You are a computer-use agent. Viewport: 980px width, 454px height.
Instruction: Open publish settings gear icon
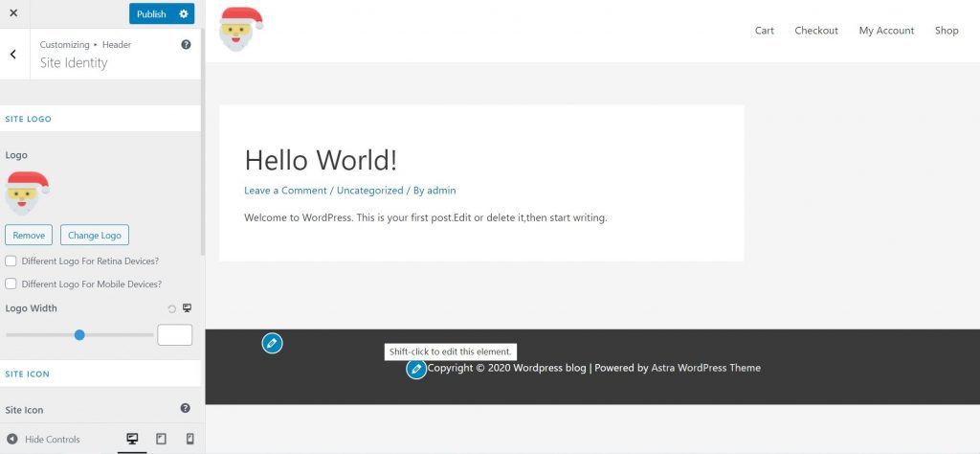184,13
